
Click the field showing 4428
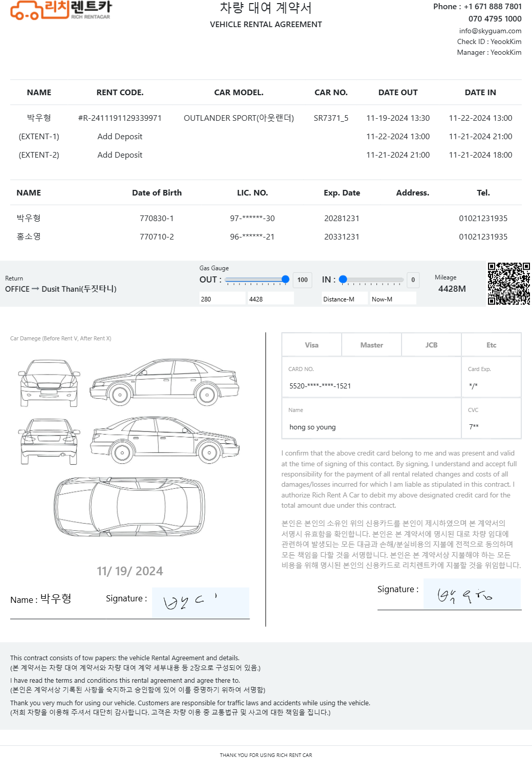271,299
